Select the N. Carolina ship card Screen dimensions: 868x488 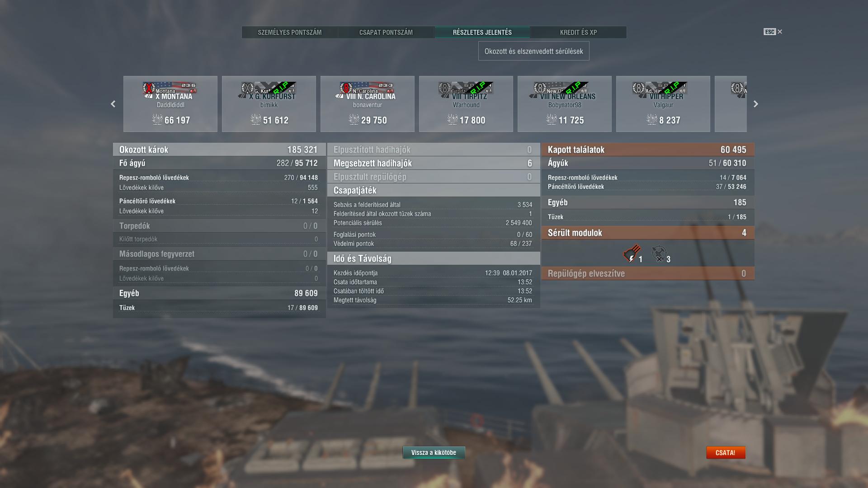pos(368,104)
